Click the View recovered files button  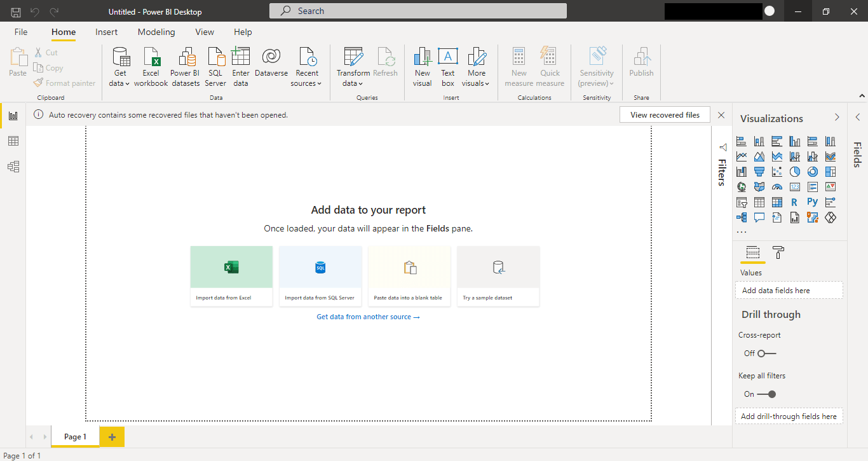click(665, 114)
